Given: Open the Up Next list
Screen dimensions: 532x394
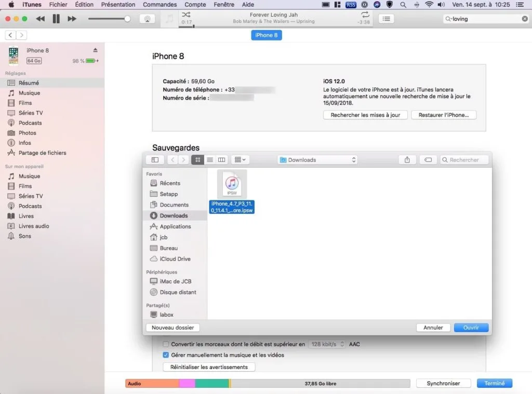Looking at the screenshot, I should pyautogui.click(x=386, y=19).
